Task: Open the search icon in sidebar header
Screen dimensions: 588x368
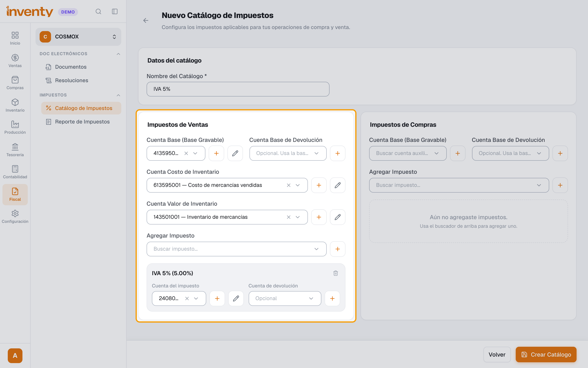Action: pos(98,12)
